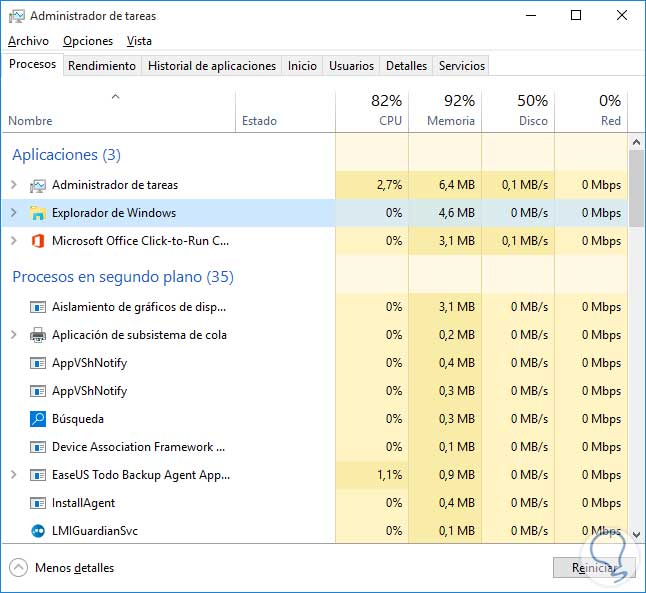Screen dimensions: 646x593
Task: Click Procesos en segundo plano (35) heading
Action: [123, 277]
